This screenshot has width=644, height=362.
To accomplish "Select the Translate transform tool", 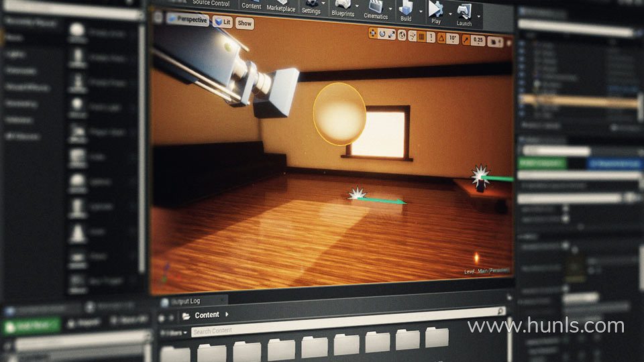I will pyautogui.click(x=373, y=34).
